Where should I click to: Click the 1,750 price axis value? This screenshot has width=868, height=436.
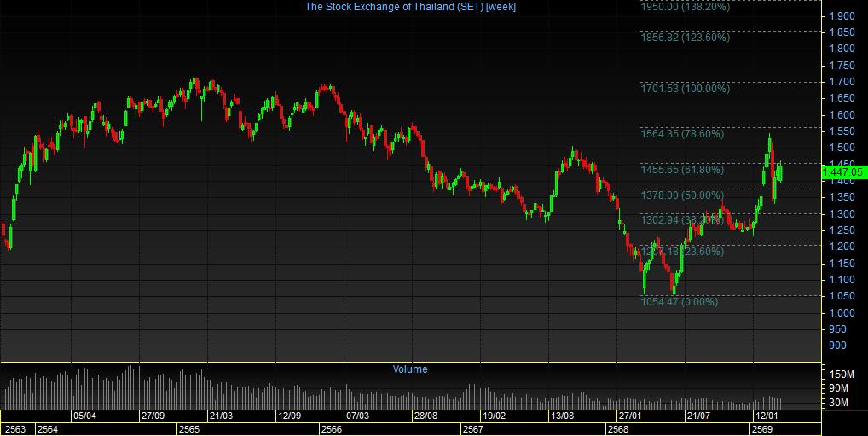point(842,66)
